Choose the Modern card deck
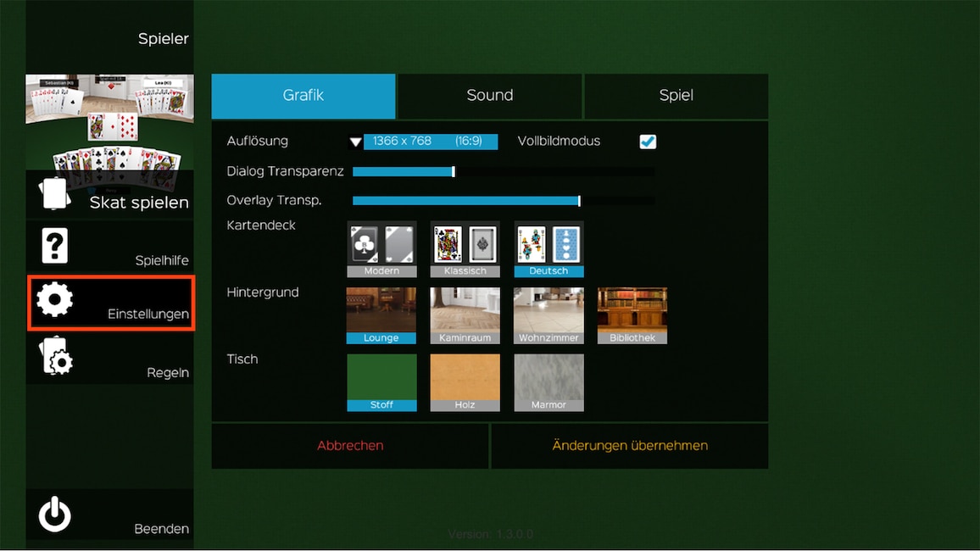Screen dimensions: 980x551 pyautogui.click(x=381, y=248)
